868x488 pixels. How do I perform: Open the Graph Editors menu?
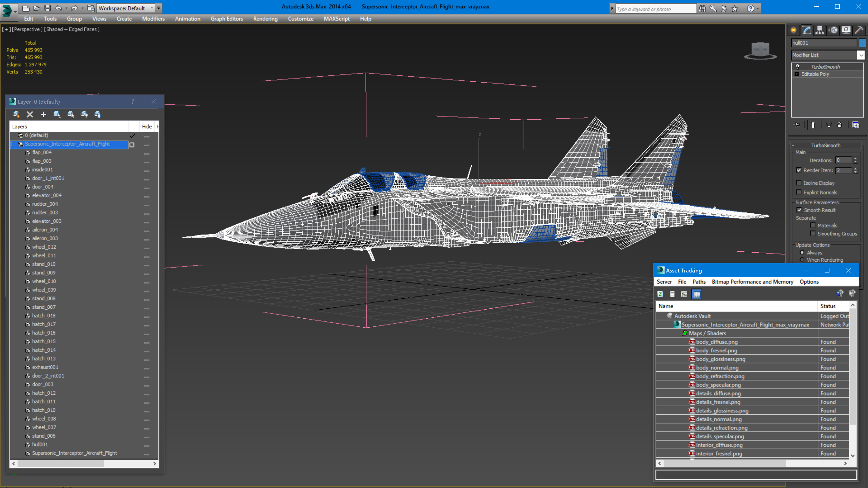(227, 19)
